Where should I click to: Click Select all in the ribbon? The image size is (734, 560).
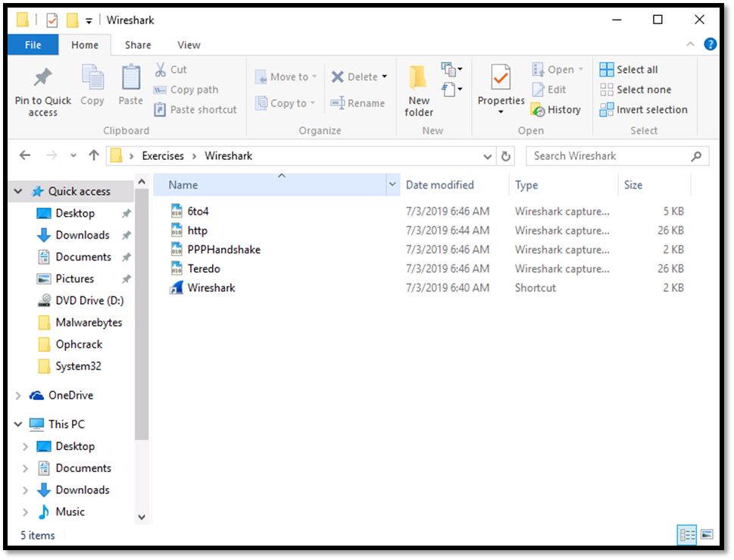[x=629, y=70]
